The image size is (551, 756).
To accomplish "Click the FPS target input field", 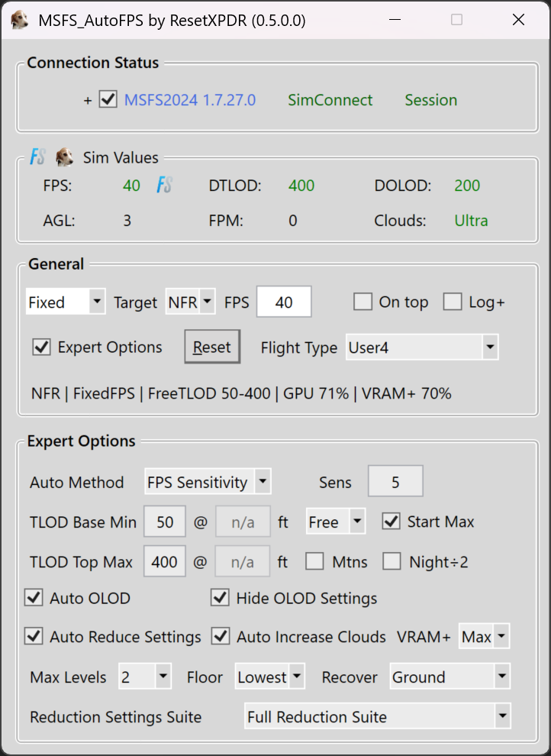I will [284, 302].
